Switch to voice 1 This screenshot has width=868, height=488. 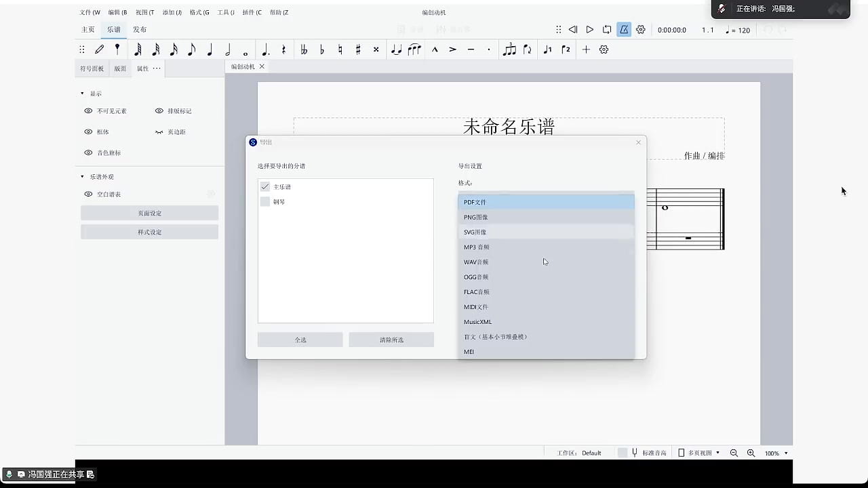(x=547, y=49)
